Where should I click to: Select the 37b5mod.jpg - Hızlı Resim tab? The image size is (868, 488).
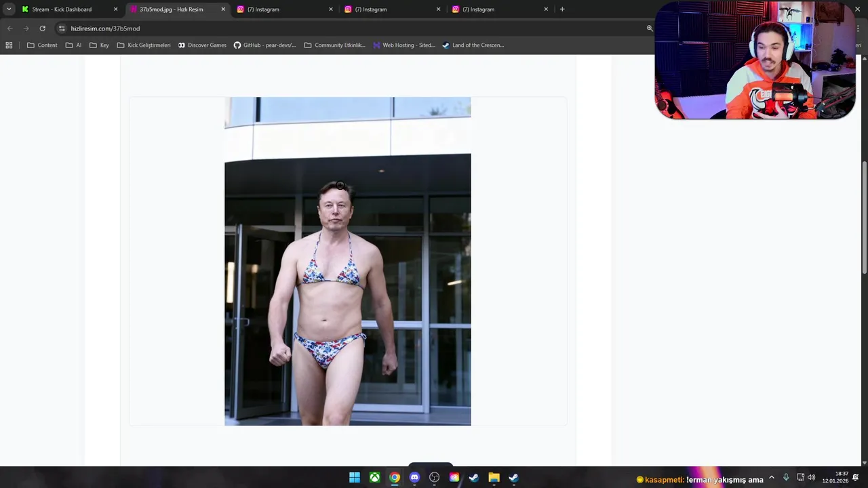(178, 9)
